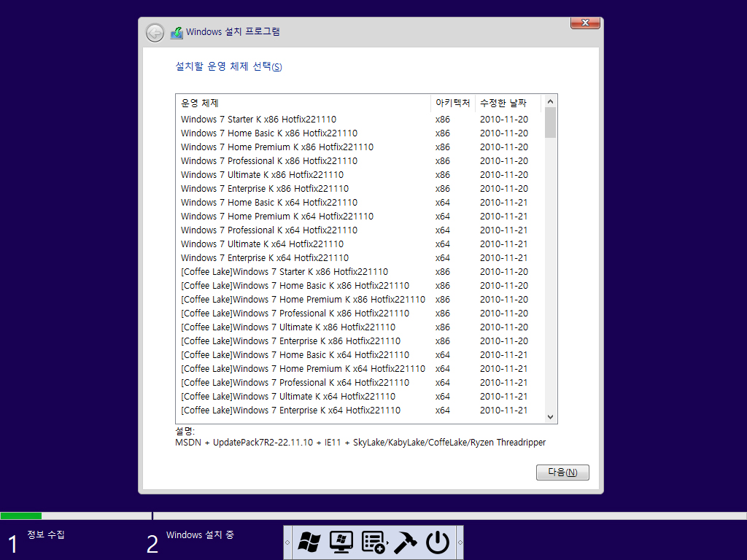Click the 다음(N) button
Screen dimensions: 747x560
[x=562, y=472]
